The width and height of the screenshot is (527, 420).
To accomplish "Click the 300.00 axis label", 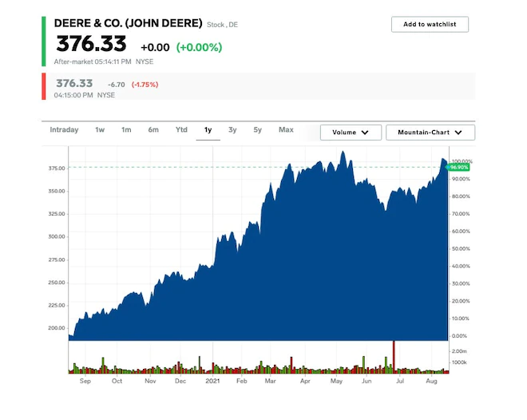I will [57, 236].
